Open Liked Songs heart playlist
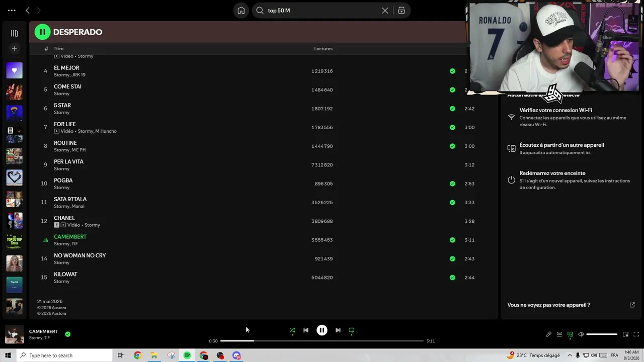The image size is (644, 362). 14,70
